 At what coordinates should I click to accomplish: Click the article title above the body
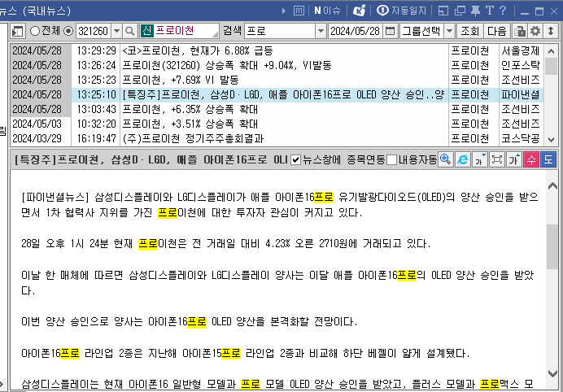coord(151,159)
